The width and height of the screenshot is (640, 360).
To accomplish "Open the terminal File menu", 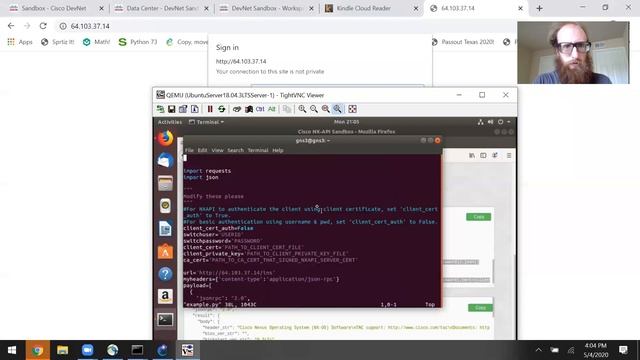I will tap(189, 150).
